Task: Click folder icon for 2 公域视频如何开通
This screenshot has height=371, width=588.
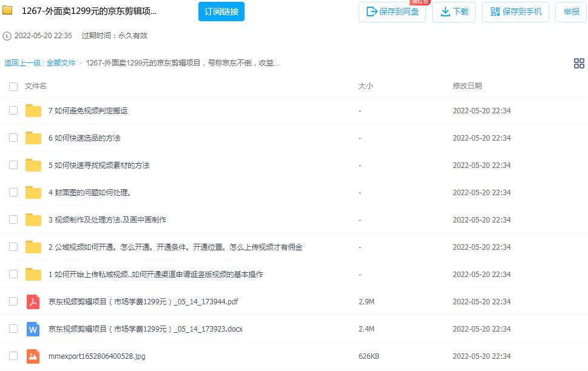Action: [x=33, y=247]
